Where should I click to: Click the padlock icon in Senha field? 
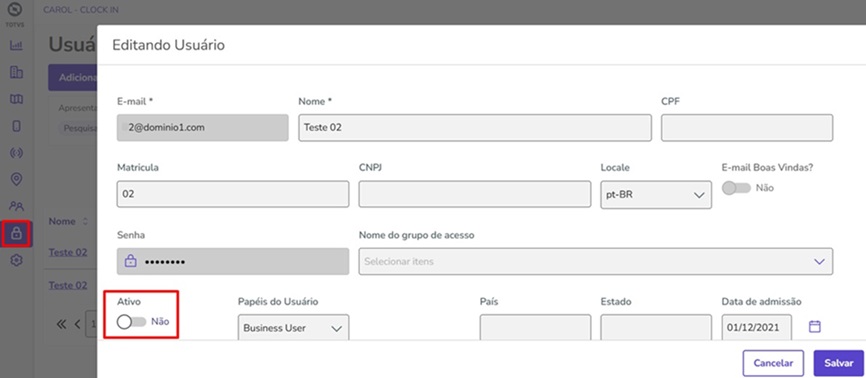click(130, 261)
